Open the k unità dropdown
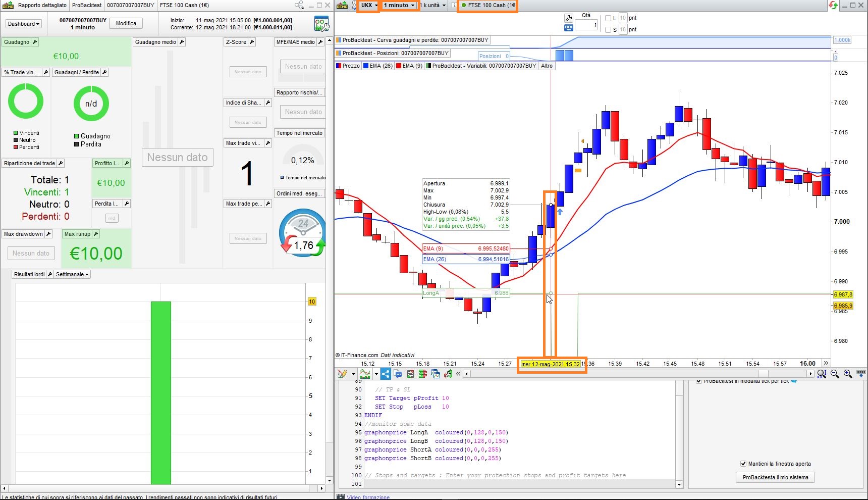 click(433, 5)
